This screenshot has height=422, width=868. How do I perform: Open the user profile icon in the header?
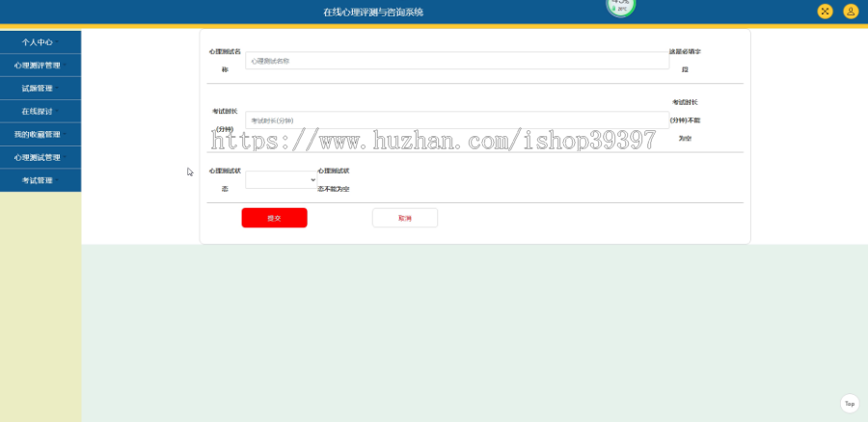click(x=851, y=12)
